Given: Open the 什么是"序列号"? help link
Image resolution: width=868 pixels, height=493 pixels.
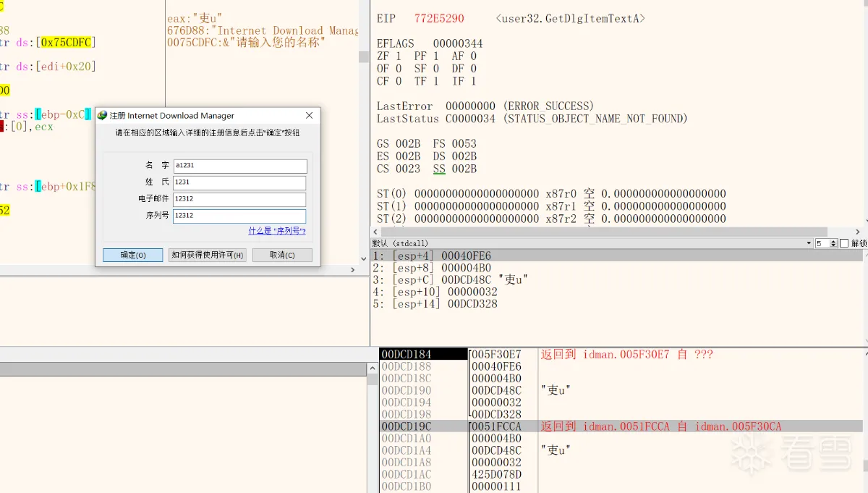Looking at the screenshot, I should (277, 231).
